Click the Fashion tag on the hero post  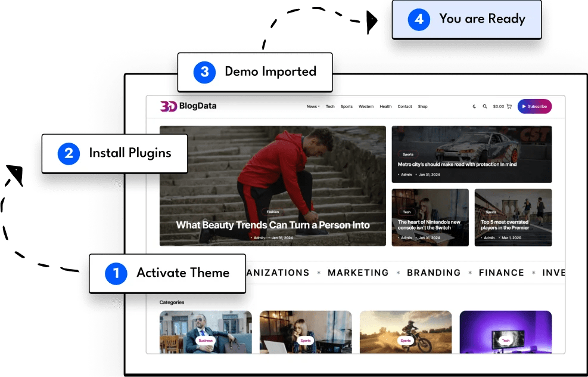click(x=273, y=212)
